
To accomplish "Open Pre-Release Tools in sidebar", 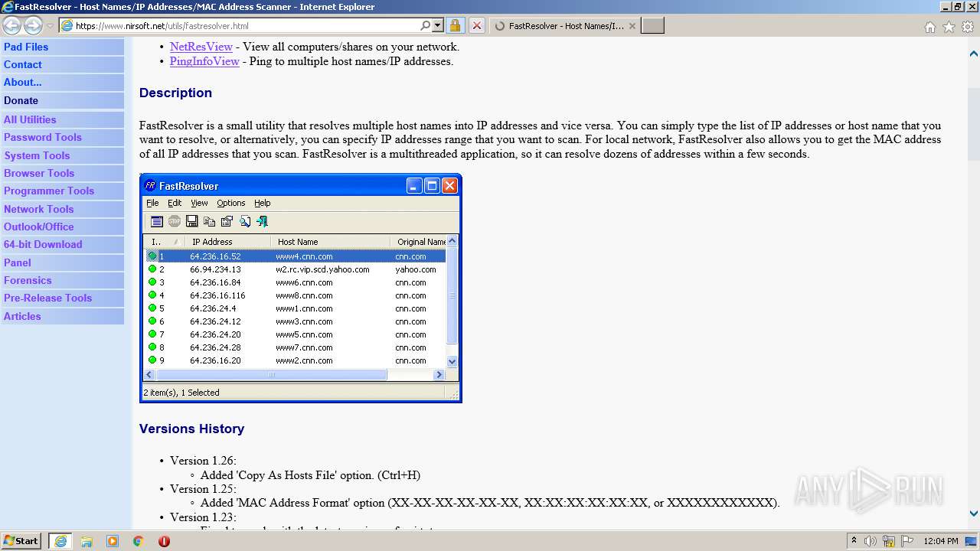I will [47, 298].
